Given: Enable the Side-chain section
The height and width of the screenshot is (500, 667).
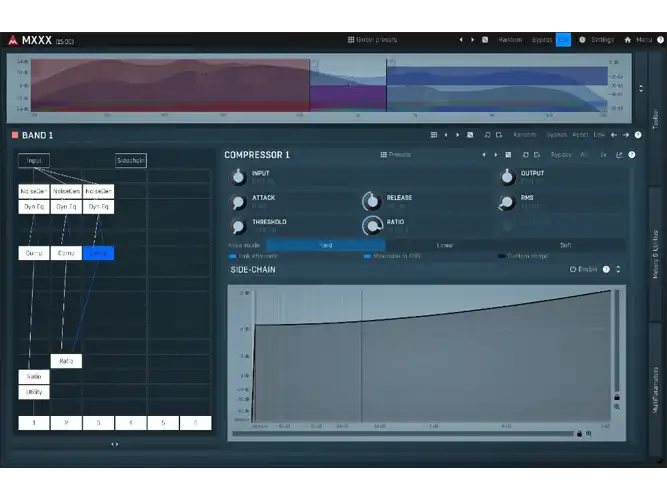Looking at the screenshot, I should tap(584, 269).
